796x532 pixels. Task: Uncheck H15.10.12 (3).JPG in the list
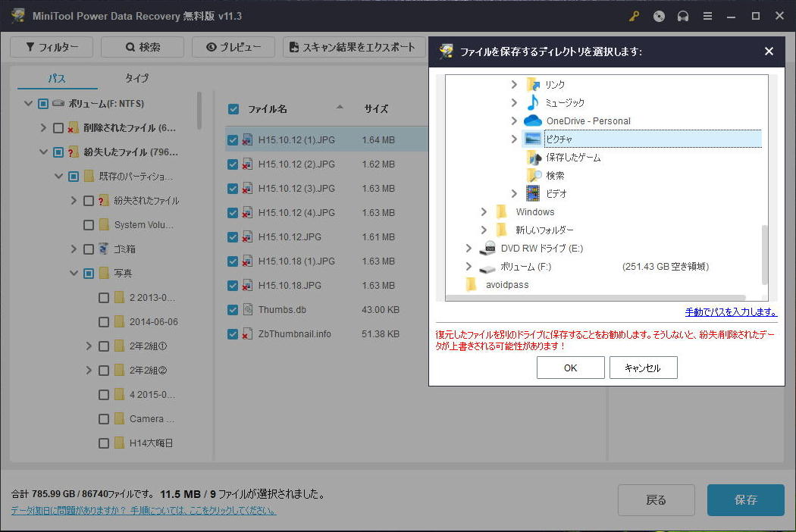pos(233,188)
